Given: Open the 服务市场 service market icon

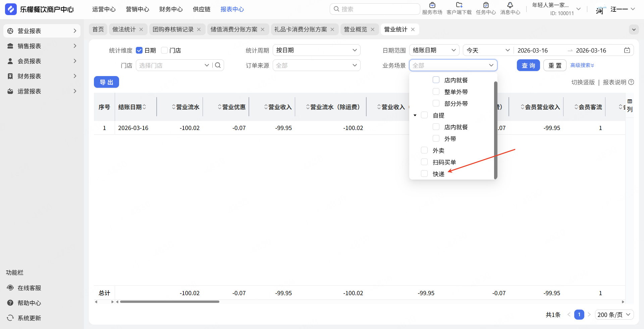Looking at the screenshot, I should coord(432,5).
